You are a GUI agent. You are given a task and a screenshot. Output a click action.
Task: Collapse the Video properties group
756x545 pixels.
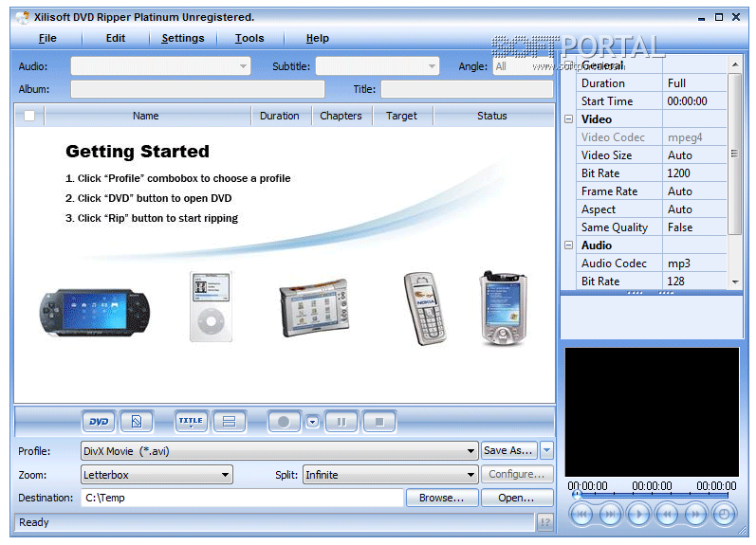[569, 119]
